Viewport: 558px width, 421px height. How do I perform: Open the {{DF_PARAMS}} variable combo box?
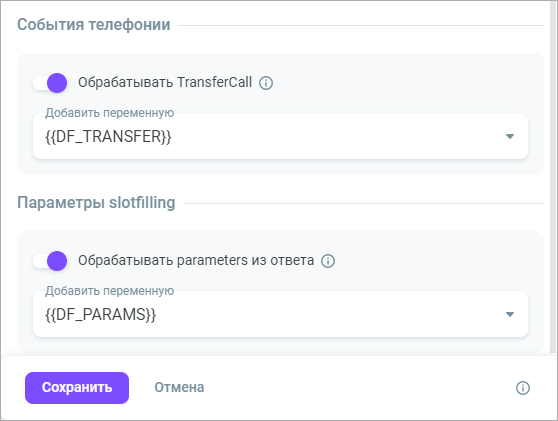(x=280, y=314)
